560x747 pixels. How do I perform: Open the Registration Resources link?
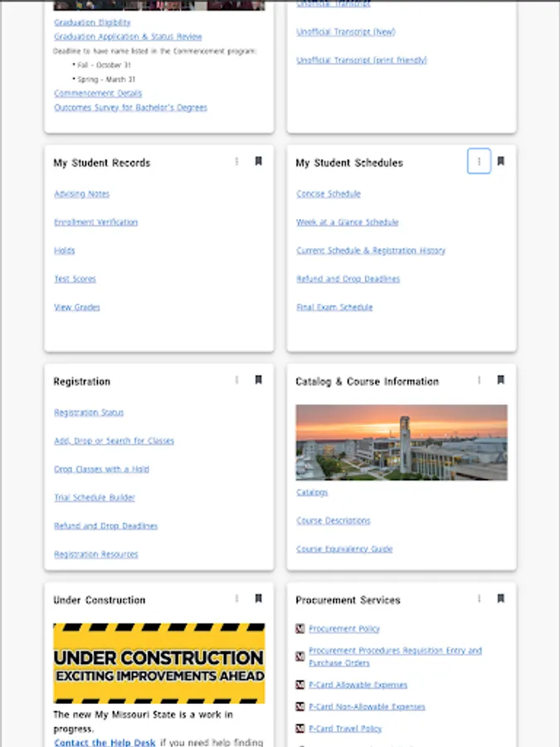click(95, 554)
